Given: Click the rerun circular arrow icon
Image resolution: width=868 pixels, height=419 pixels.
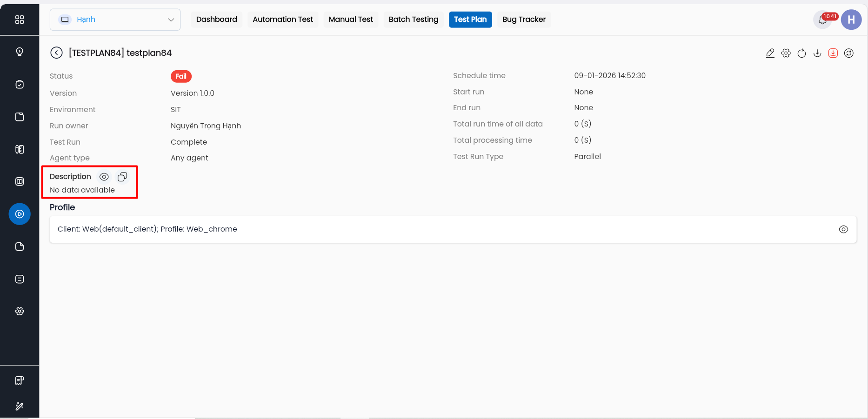Looking at the screenshot, I should click(801, 53).
